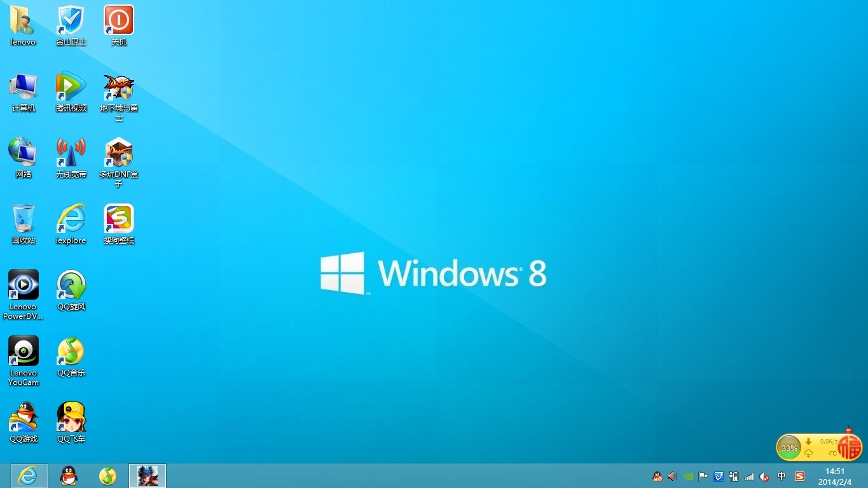Image resolution: width=868 pixels, height=488 pixels.
Task: Select the Lenovo YouCam shortcut
Action: pyautogui.click(x=24, y=361)
